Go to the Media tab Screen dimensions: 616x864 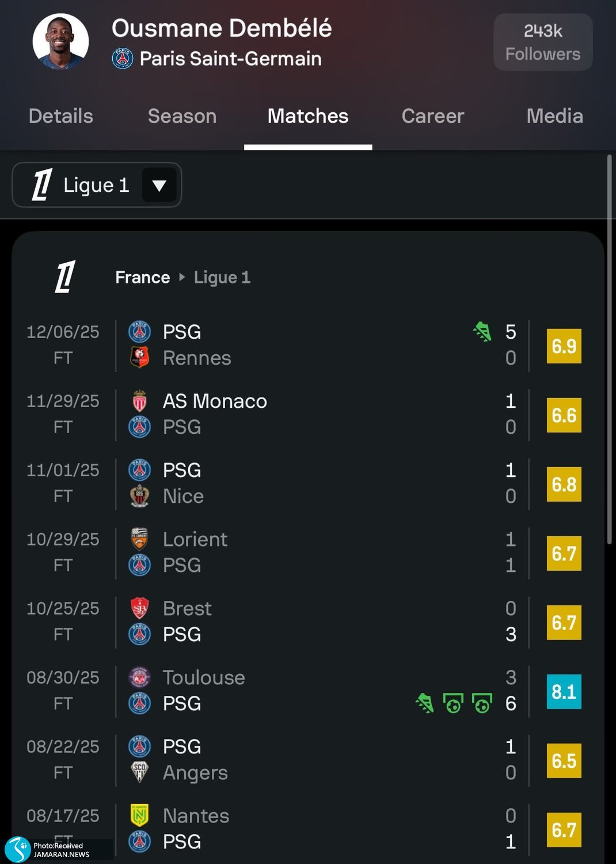(x=554, y=116)
